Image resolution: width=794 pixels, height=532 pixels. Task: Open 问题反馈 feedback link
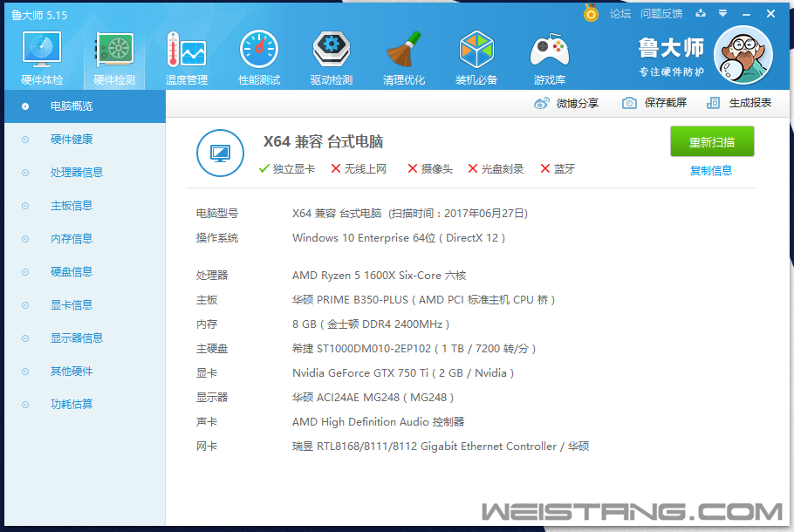click(661, 14)
